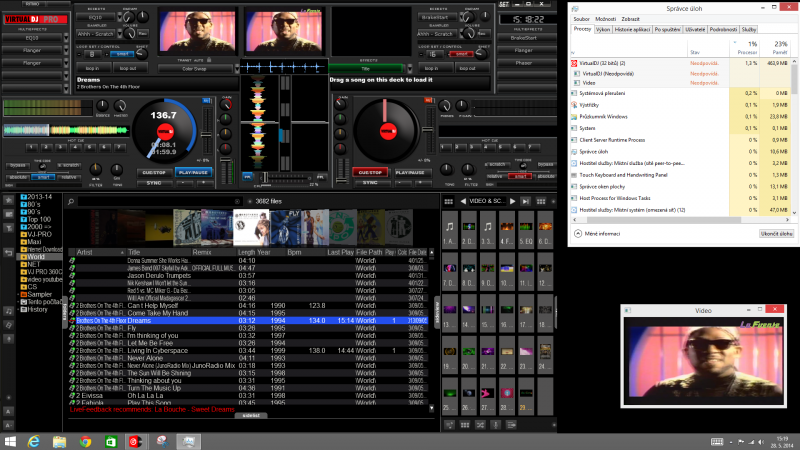This screenshot has width=800, height=450.
Task: Click SYNC button on the left deck
Action: click(154, 183)
